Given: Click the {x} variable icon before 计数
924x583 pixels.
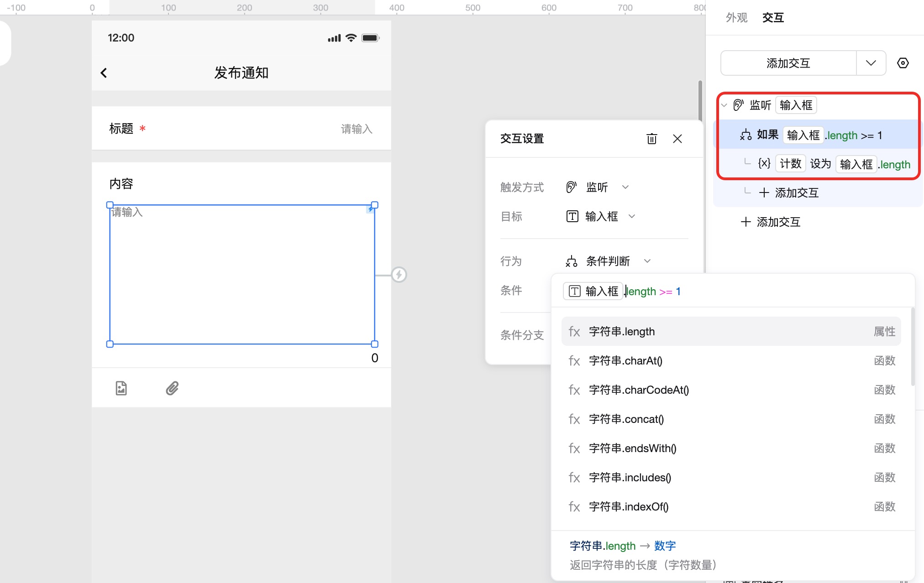Looking at the screenshot, I should [763, 163].
